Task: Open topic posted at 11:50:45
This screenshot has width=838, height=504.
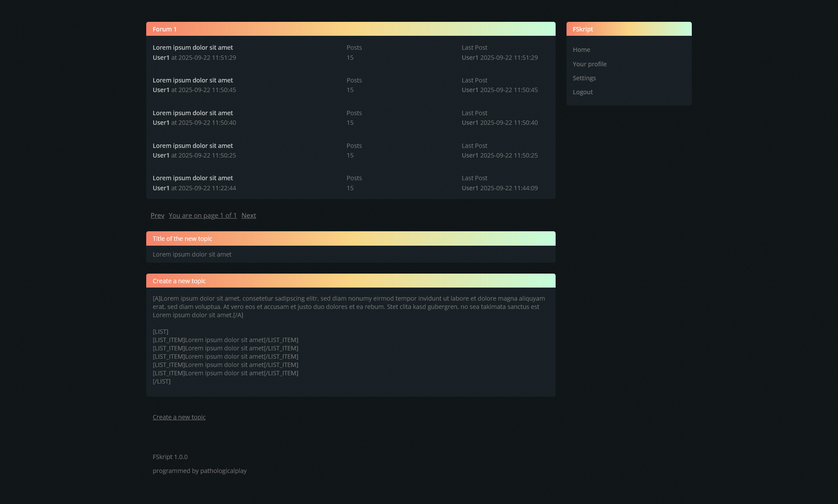Action: coord(192,80)
